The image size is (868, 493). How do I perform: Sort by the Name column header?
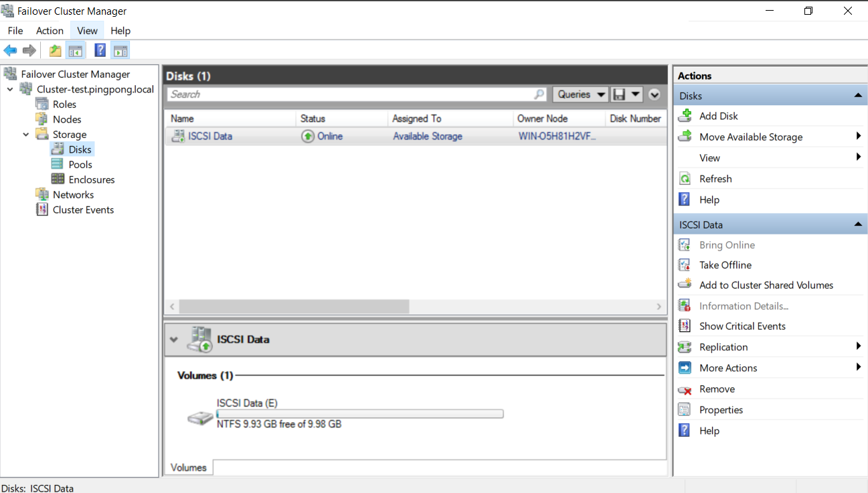(x=230, y=119)
